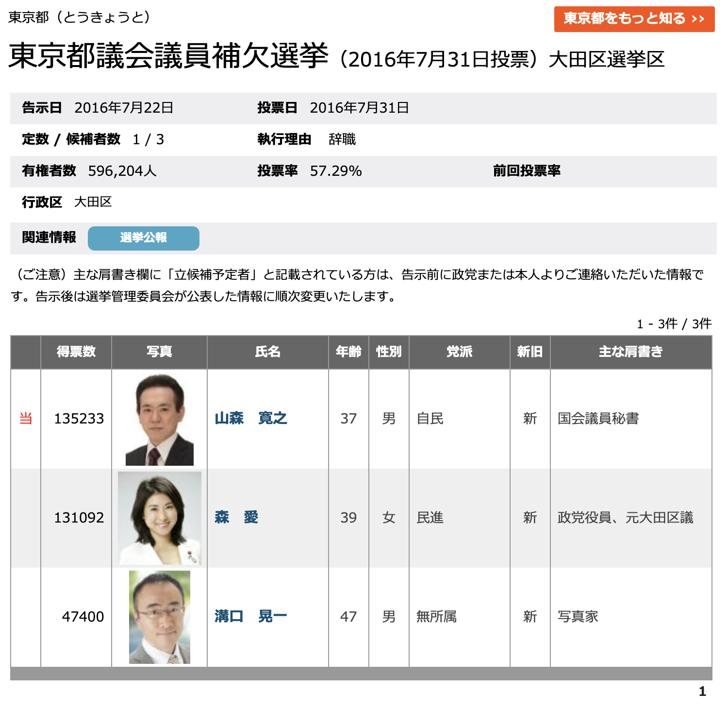728x710 pixels.
Task: Click the 得票数 column header
Action: click(x=76, y=352)
